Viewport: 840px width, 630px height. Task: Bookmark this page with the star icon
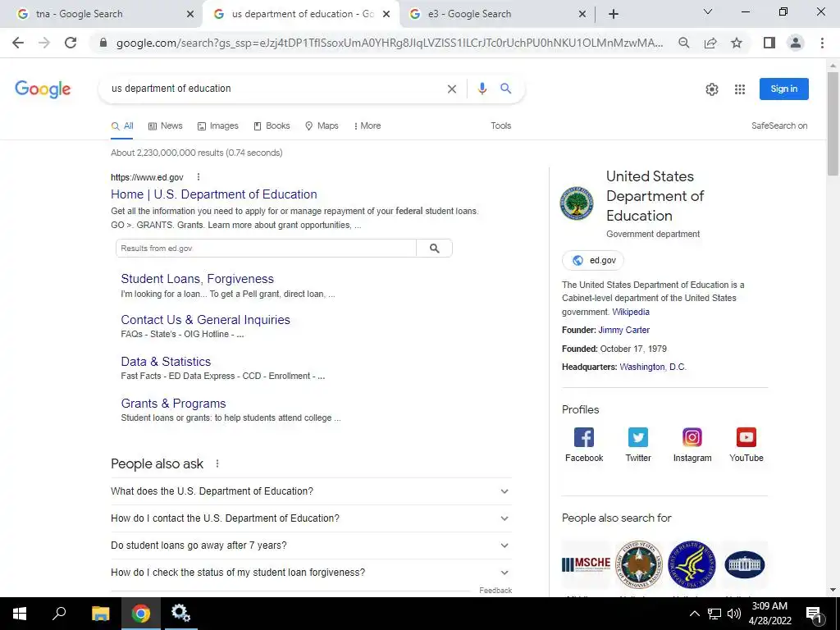pyautogui.click(x=737, y=43)
